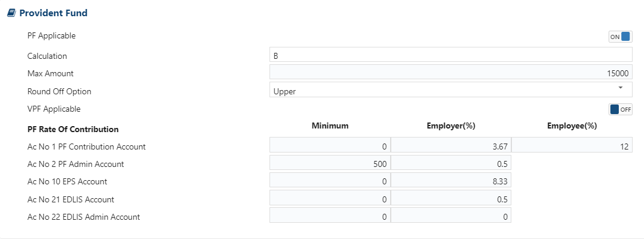This screenshot has width=644, height=239.
Task: Turn off the PF Applicable switch
Action: (620, 37)
